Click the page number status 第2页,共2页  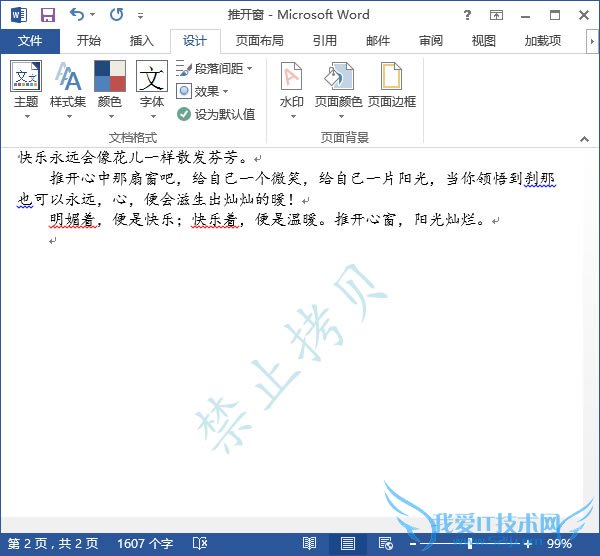coord(53,543)
